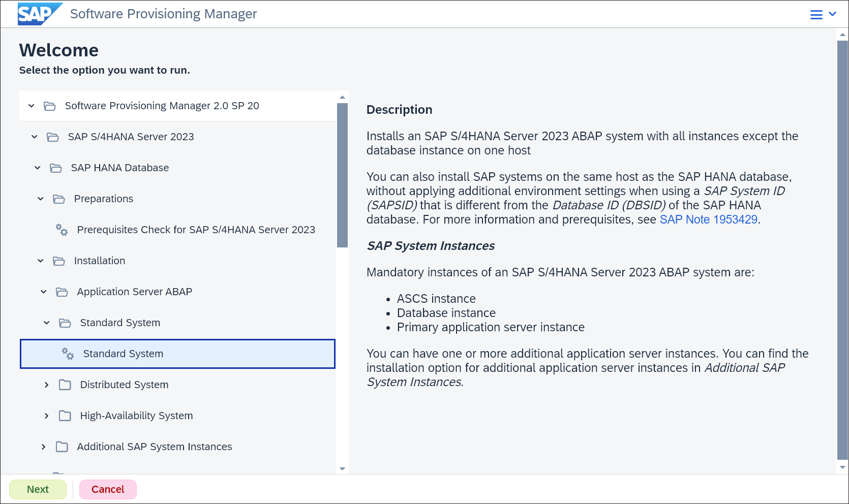The height and width of the screenshot is (504, 849).
Task: Select the Application Server ABAP label
Action: click(x=135, y=292)
